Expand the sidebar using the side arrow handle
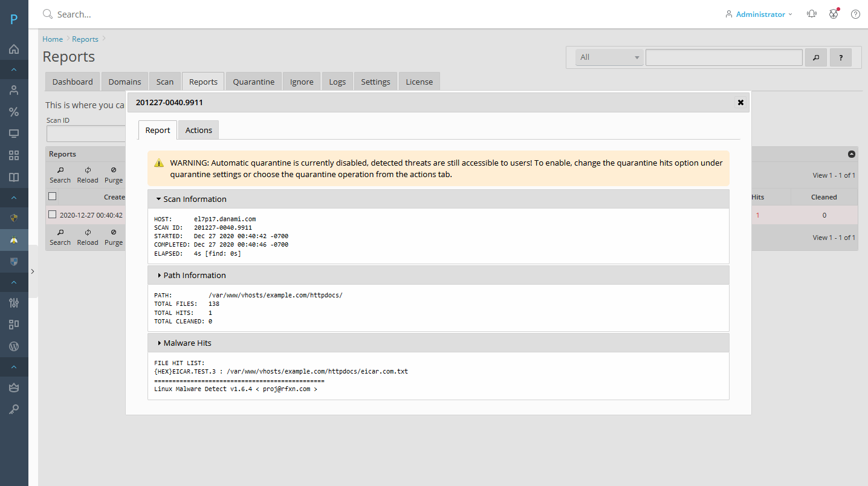The image size is (868, 486). point(33,271)
